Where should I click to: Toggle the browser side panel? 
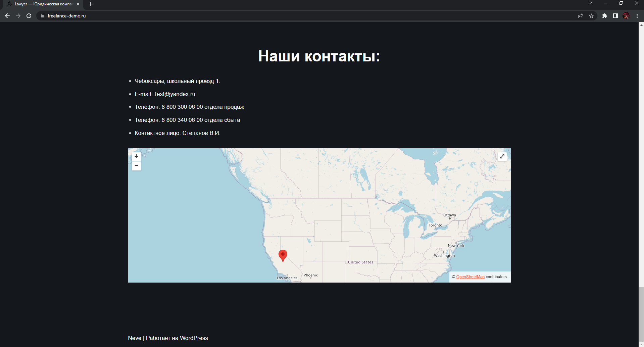[x=615, y=16]
